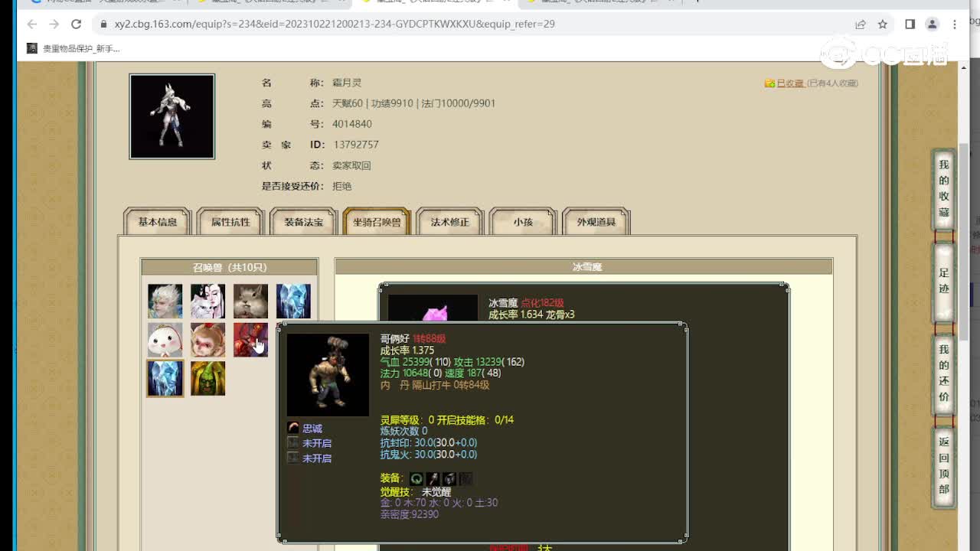Open the browser side panel icon

pyautogui.click(x=910, y=24)
